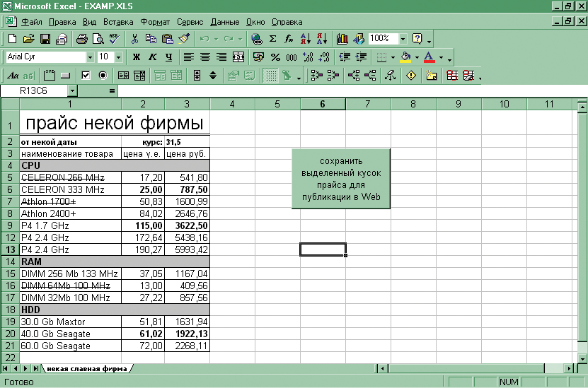Viewport: 588px width, 388px height.
Task: Center text horizontally
Action: coord(205,57)
